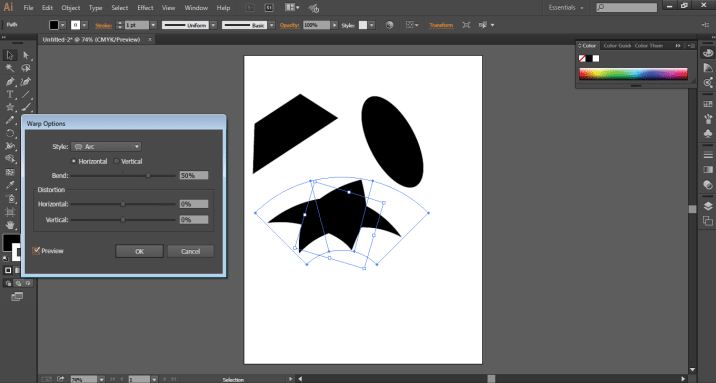Select the Eyedropper tool
Image resolution: width=716 pixels, height=383 pixels.
click(10, 185)
